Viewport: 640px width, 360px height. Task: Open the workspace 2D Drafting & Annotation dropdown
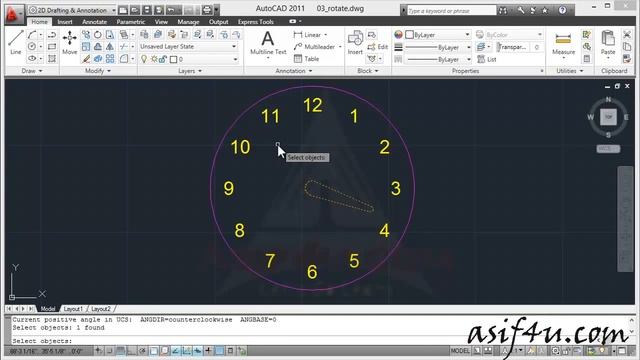[72, 10]
